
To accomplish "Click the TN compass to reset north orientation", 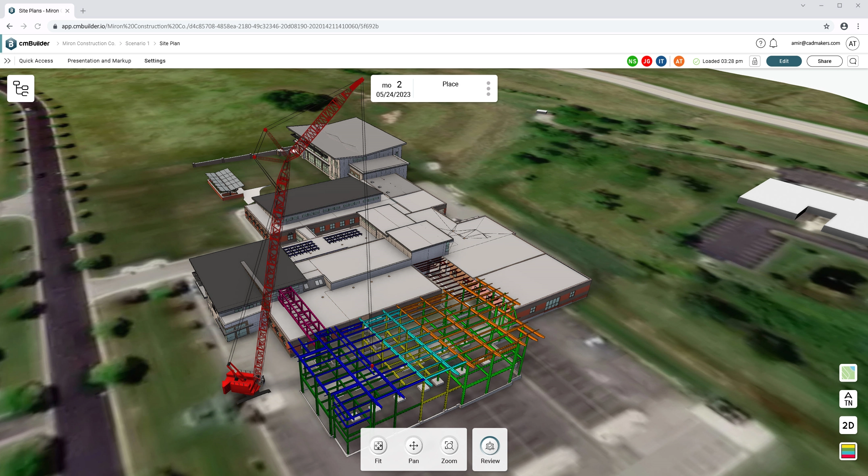I will pos(848,399).
